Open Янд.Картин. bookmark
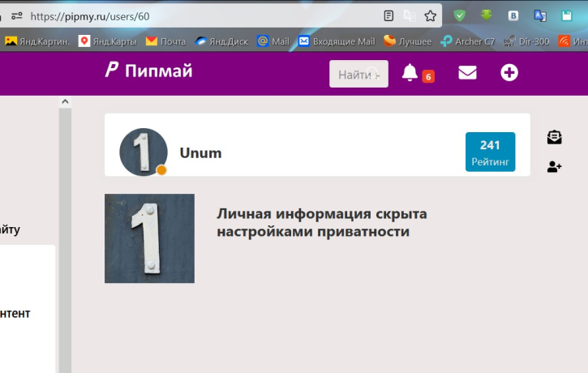 (37, 41)
